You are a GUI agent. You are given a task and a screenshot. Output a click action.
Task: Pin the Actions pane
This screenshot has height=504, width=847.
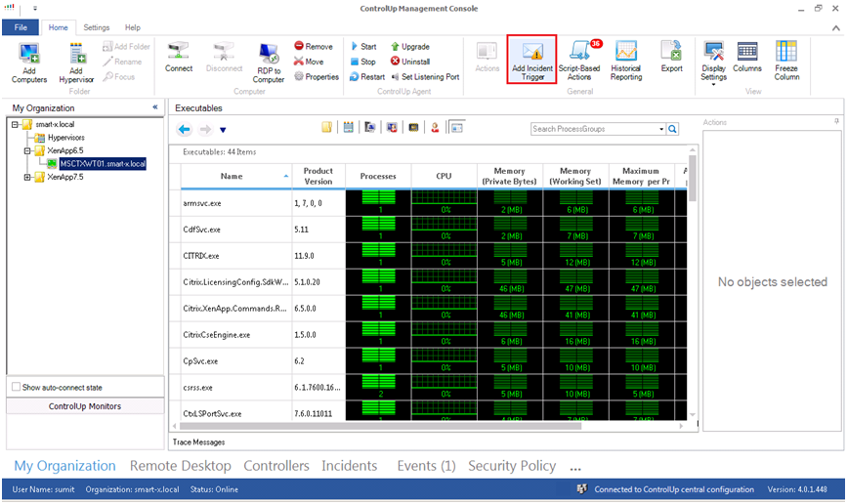pos(836,122)
